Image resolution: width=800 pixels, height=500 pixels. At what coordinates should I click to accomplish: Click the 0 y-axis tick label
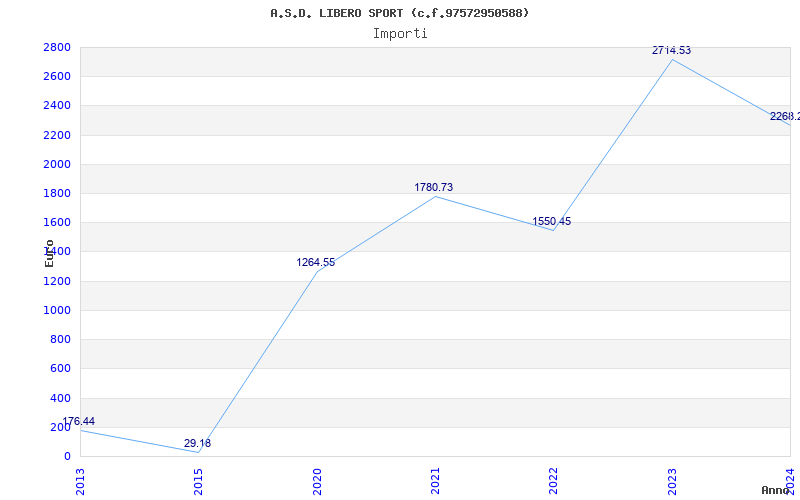(x=67, y=456)
